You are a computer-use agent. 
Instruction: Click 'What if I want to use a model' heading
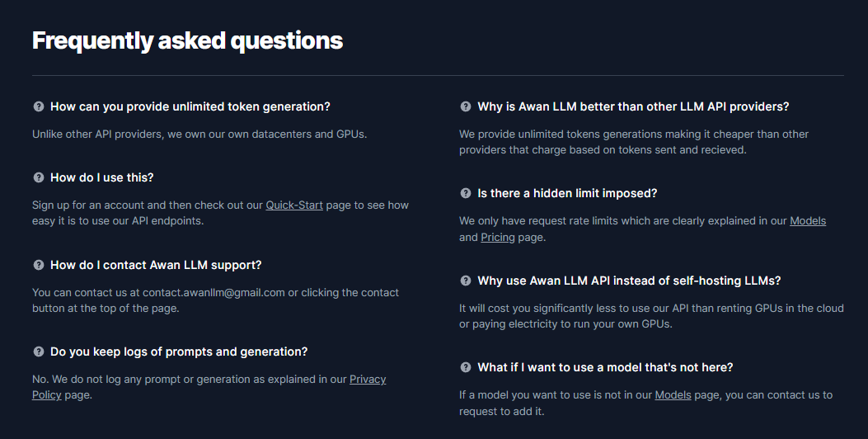click(605, 367)
